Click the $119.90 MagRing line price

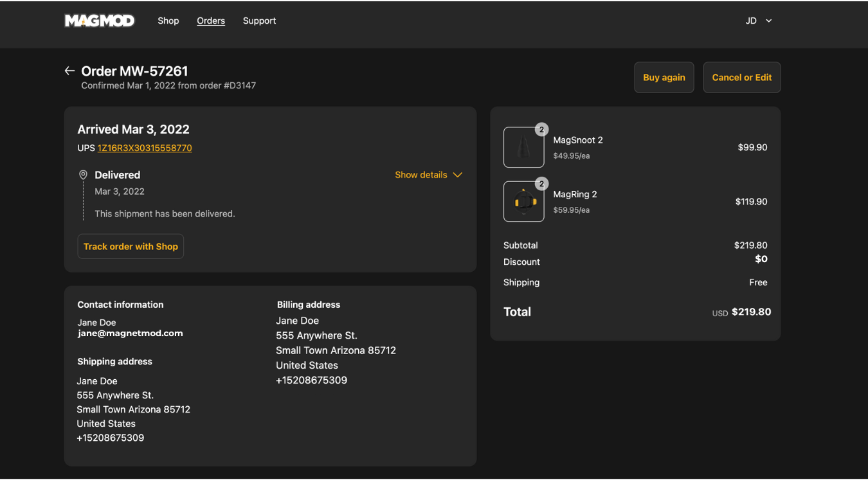751,201
